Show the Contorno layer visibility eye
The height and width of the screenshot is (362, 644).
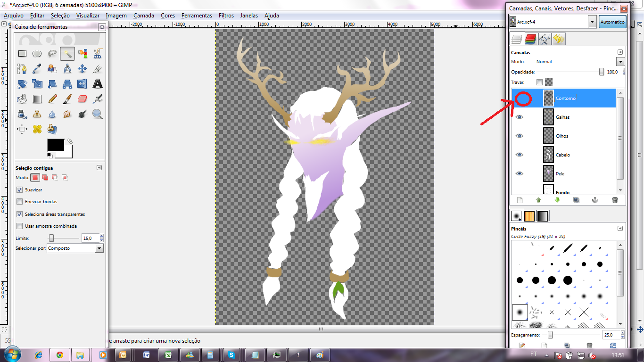(x=520, y=99)
